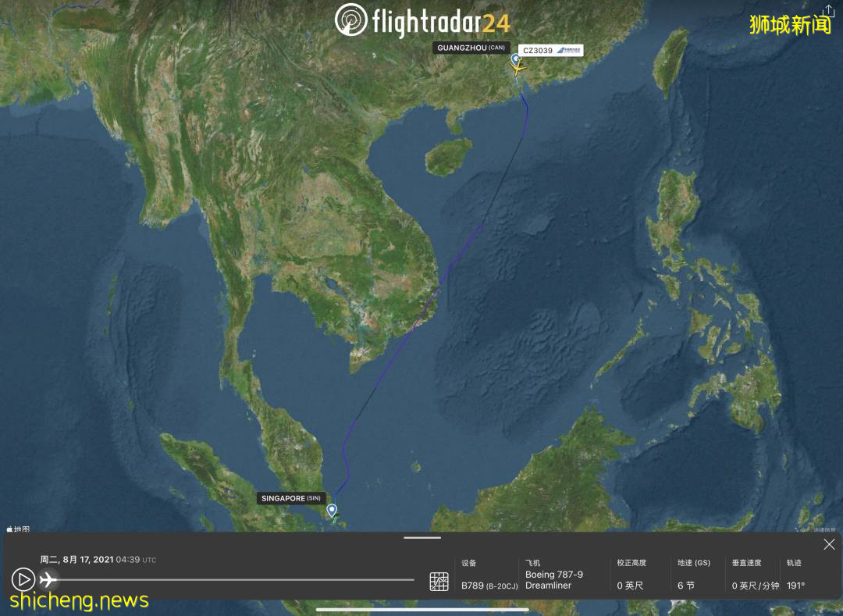
Task: Click the GUANGZHOU (CAN) airport label
Action: [471, 48]
